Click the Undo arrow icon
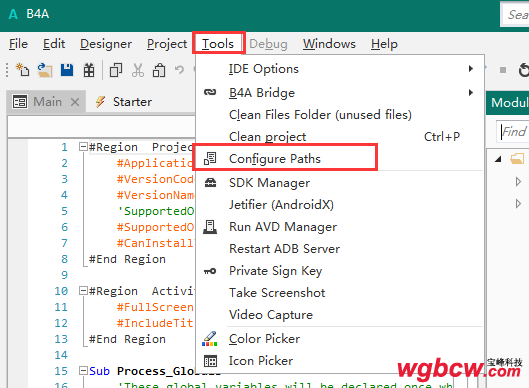The height and width of the screenshot is (388, 529). coord(179,70)
